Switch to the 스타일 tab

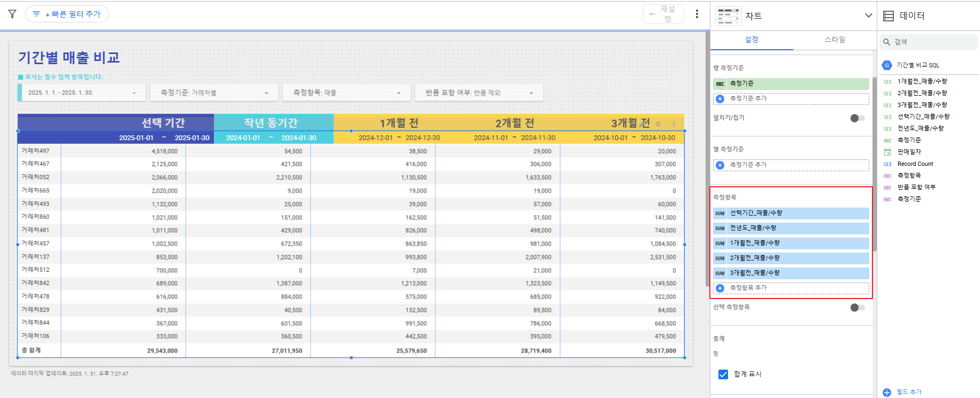pyautogui.click(x=834, y=40)
